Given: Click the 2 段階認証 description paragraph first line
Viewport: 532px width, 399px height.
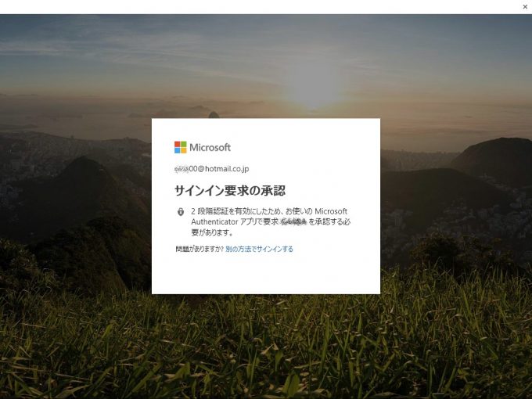Looking at the screenshot, I should point(269,211).
